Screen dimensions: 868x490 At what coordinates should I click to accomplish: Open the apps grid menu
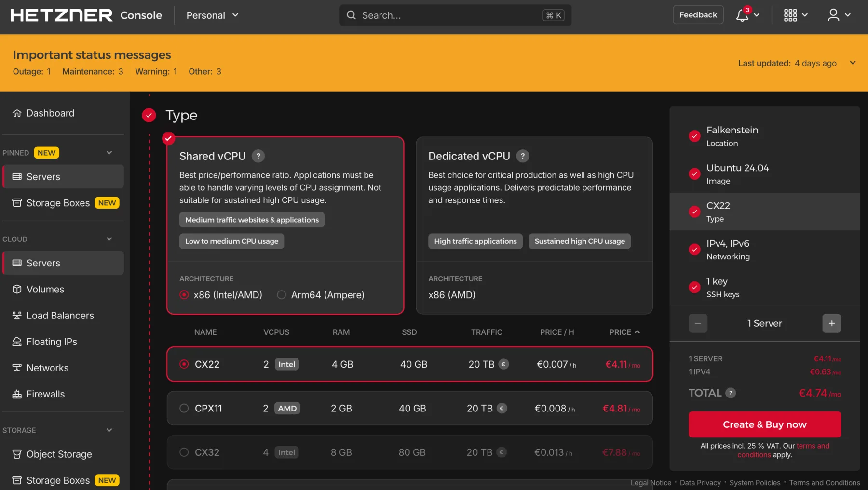tap(790, 15)
